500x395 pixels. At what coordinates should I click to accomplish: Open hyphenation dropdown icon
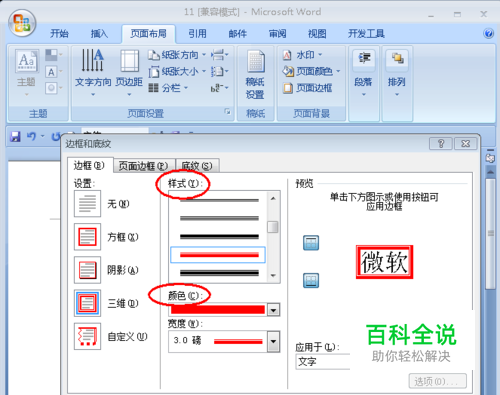(220, 88)
